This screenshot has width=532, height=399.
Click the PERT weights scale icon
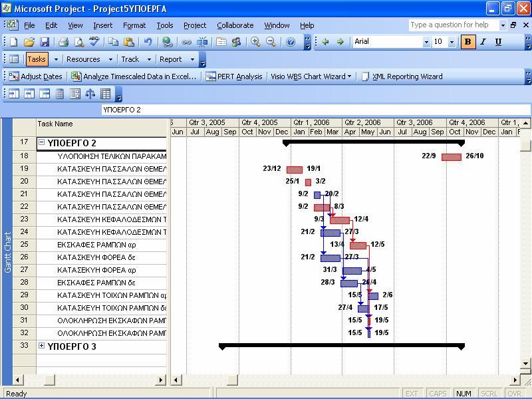point(90,94)
